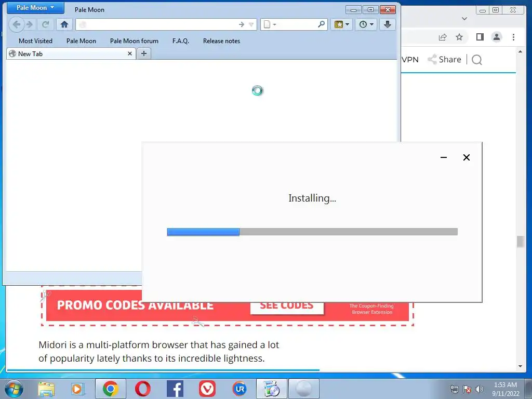Screen dimensions: 532x399
Task: Click Chrome scrollbar down arrow
Action: (520, 366)
